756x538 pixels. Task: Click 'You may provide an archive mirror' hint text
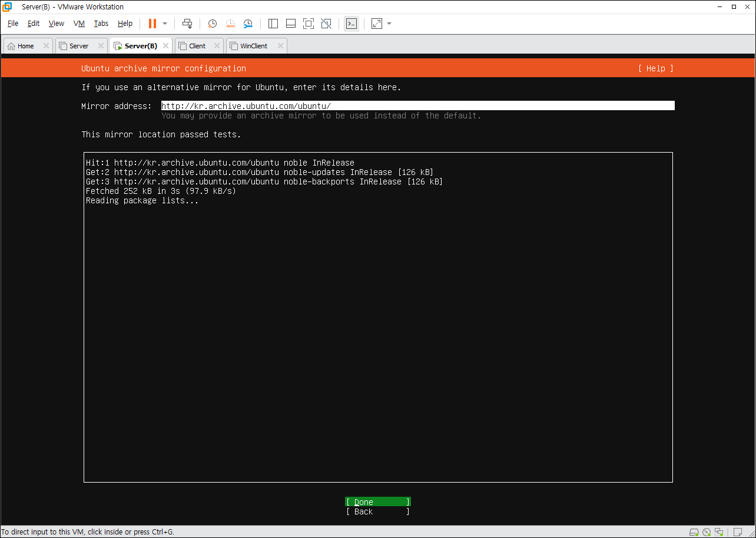point(321,115)
